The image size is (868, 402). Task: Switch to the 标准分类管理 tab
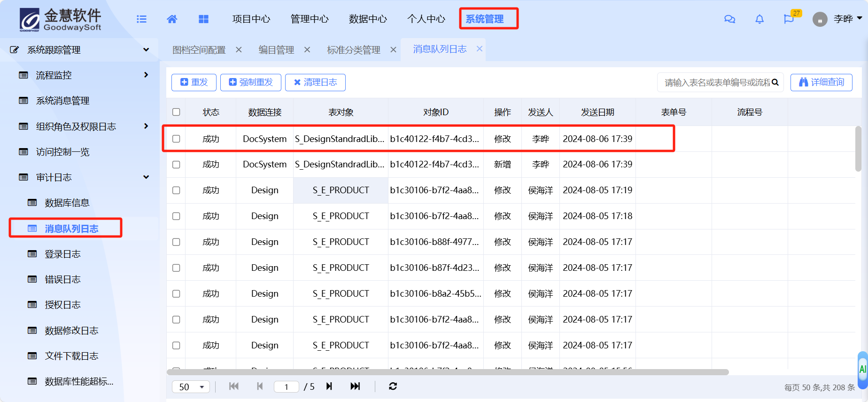(x=354, y=50)
